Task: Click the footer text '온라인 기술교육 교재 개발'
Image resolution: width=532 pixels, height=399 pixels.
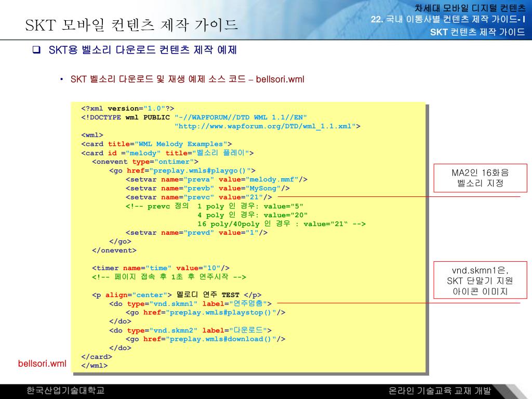Action: click(440, 391)
